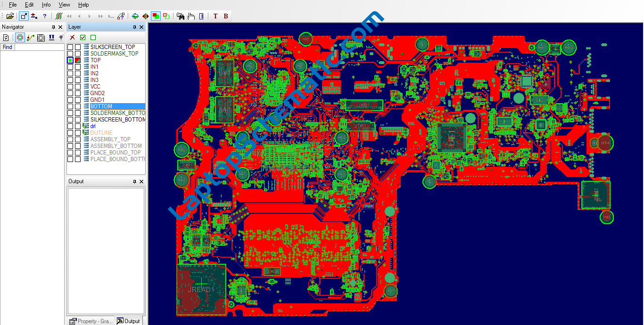
Task: Toggle first checkbox of SILKSCREEN_TOP layer
Action: pos(70,47)
